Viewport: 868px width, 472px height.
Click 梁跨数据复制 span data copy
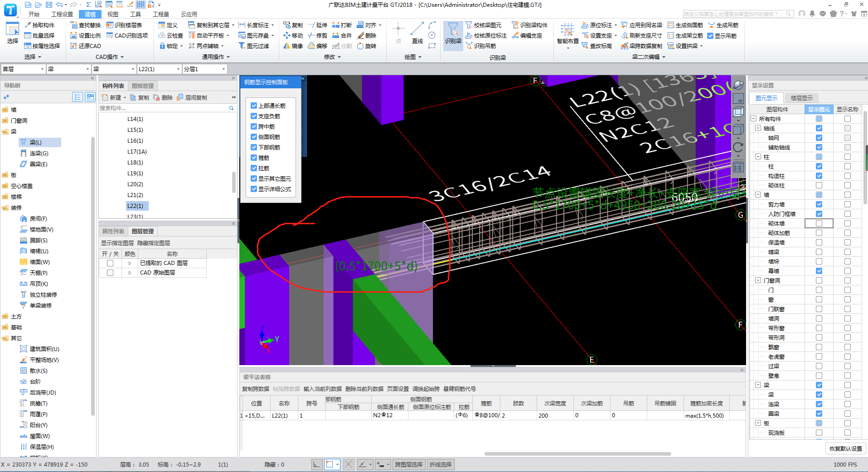641,46
